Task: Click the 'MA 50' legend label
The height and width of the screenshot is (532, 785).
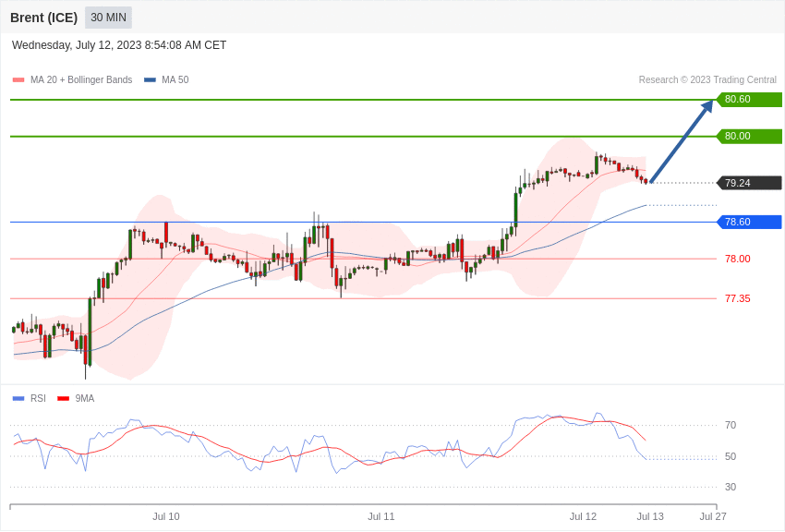Action: pos(175,79)
